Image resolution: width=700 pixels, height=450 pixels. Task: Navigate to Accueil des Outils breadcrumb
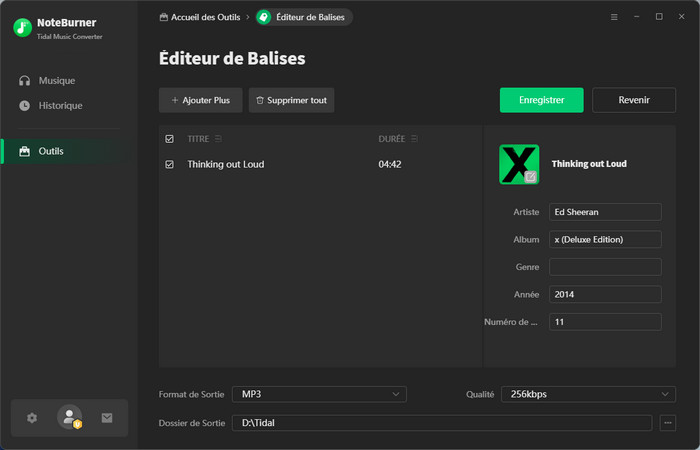pos(200,17)
